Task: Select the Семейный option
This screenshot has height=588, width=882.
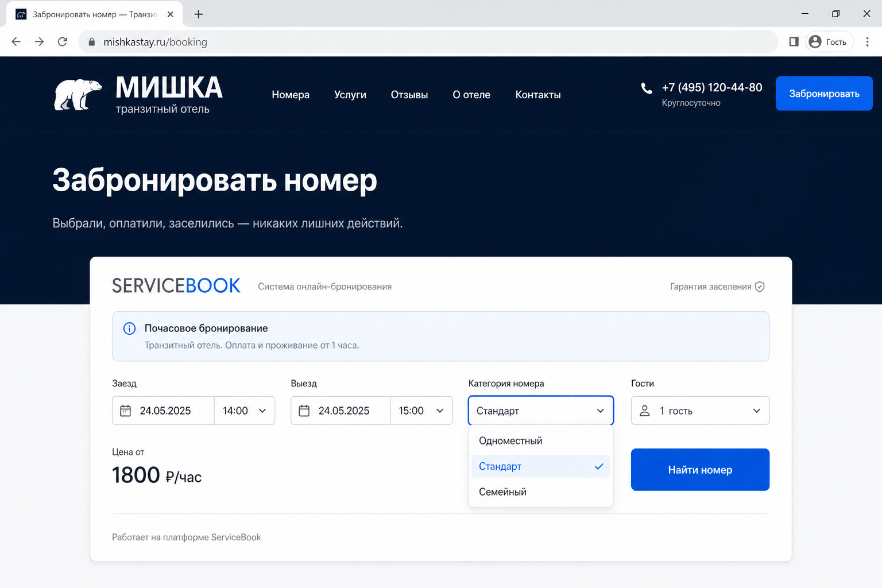Action: pos(541,492)
